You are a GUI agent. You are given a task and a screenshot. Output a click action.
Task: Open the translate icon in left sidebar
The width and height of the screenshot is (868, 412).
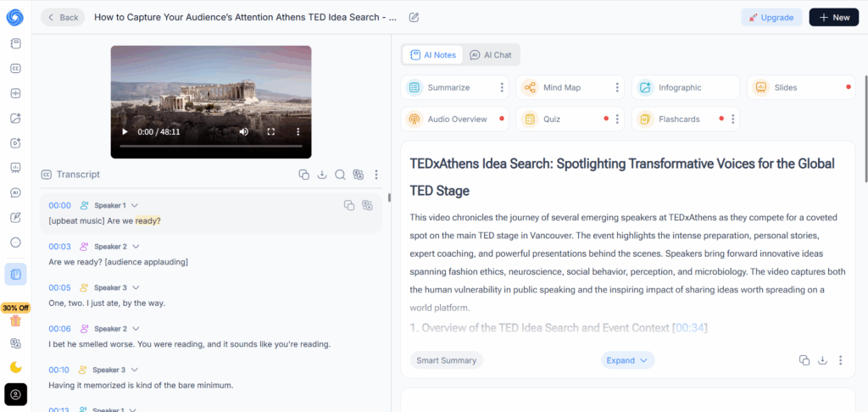(15, 343)
